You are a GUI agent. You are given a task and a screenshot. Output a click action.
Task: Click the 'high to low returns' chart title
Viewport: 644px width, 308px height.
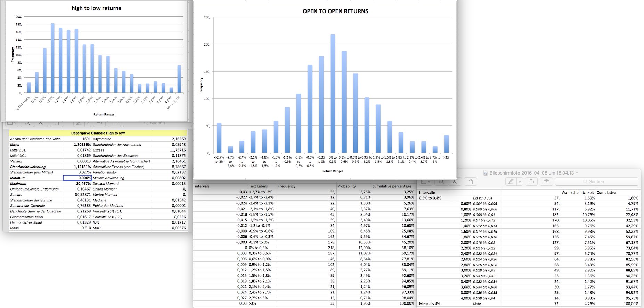coord(96,8)
